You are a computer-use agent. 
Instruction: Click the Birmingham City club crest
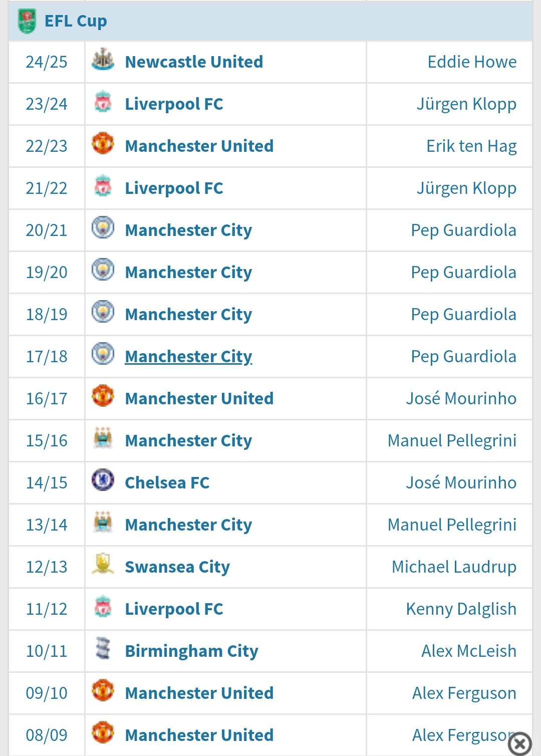103,648
